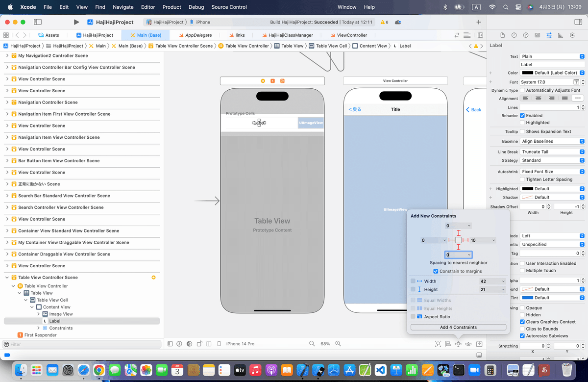Viewport: 588px width, 382px height.
Task: Select the Attributes inspector icon
Action: [549, 35]
